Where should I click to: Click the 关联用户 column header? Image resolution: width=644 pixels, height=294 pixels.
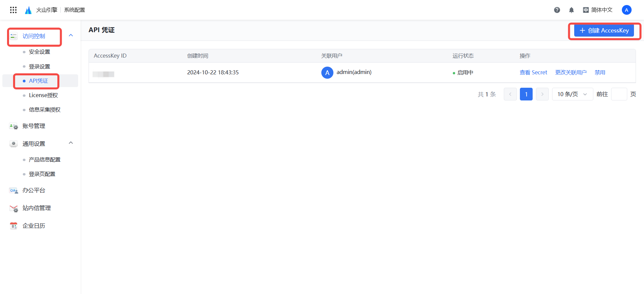point(332,56)
